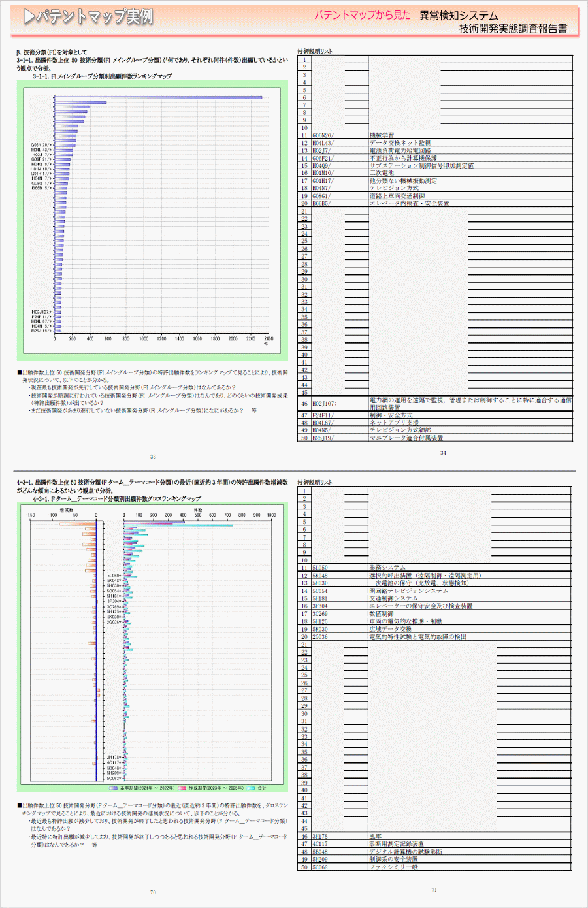Click the page number 70 at the bottom
588x908 pixels.
point(153,892)
